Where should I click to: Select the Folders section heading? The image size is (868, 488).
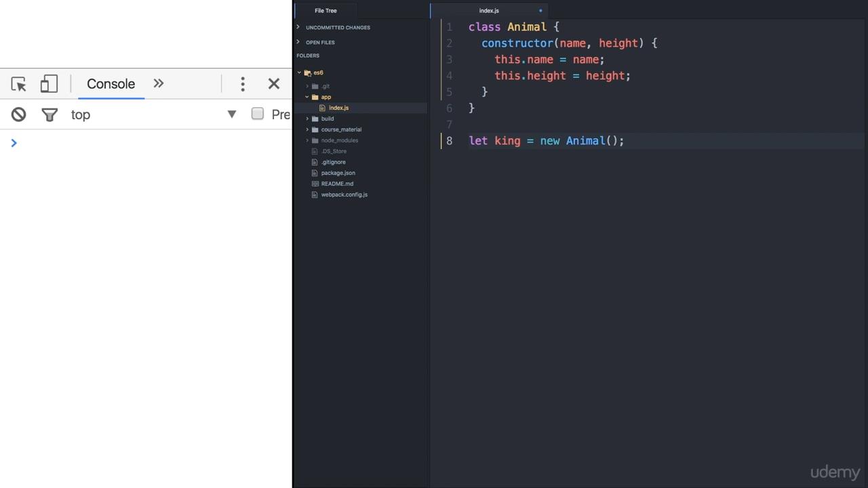(x=308, y=56)
